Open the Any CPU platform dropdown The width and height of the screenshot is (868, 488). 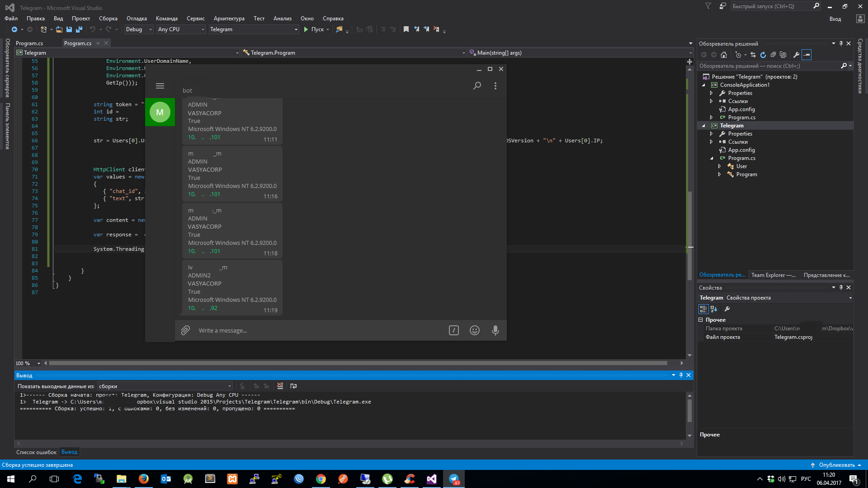(x=181, y=29)
